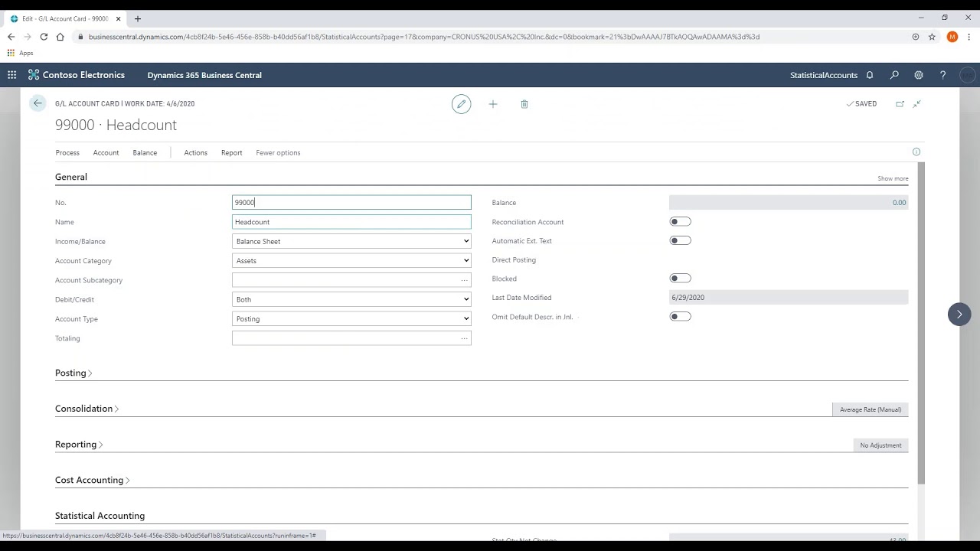Open the notifications bell
Viewport: 980px width, 551px height.
click(870, 75)
